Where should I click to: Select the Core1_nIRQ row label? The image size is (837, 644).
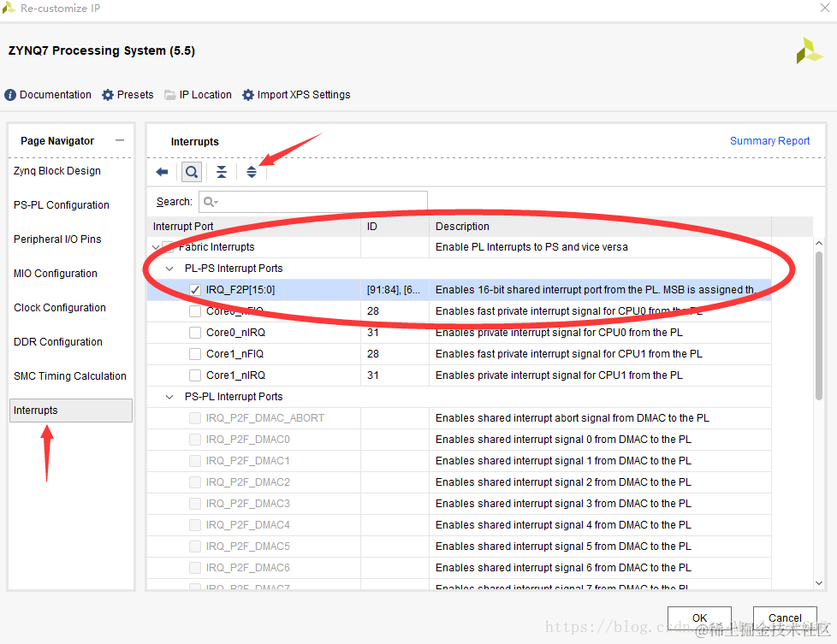tap(235, 375)
